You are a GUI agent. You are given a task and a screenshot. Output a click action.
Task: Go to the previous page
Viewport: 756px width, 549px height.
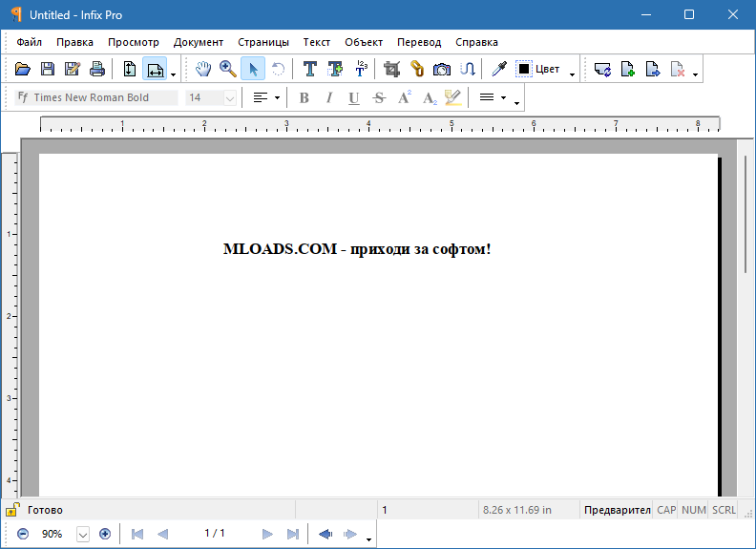(162, 534)
